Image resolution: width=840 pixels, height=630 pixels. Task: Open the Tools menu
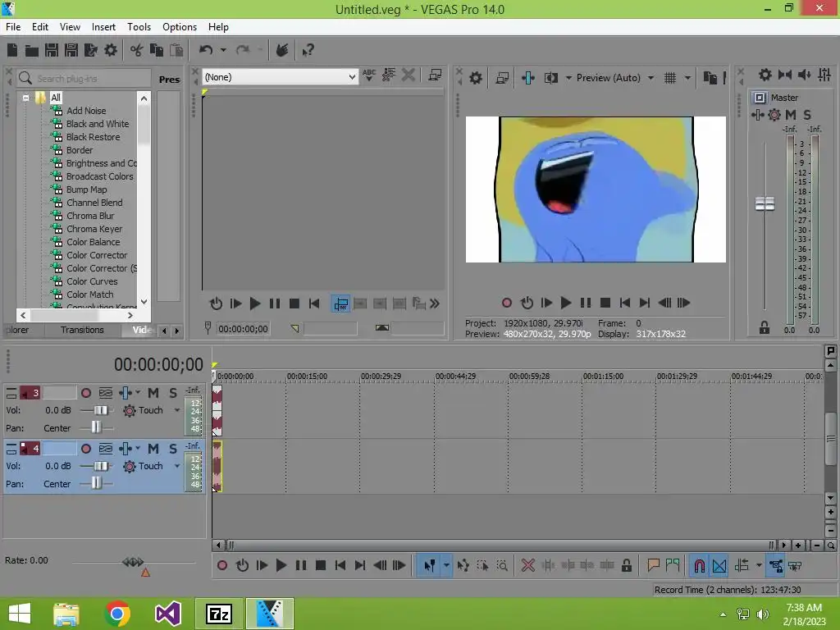139,27
